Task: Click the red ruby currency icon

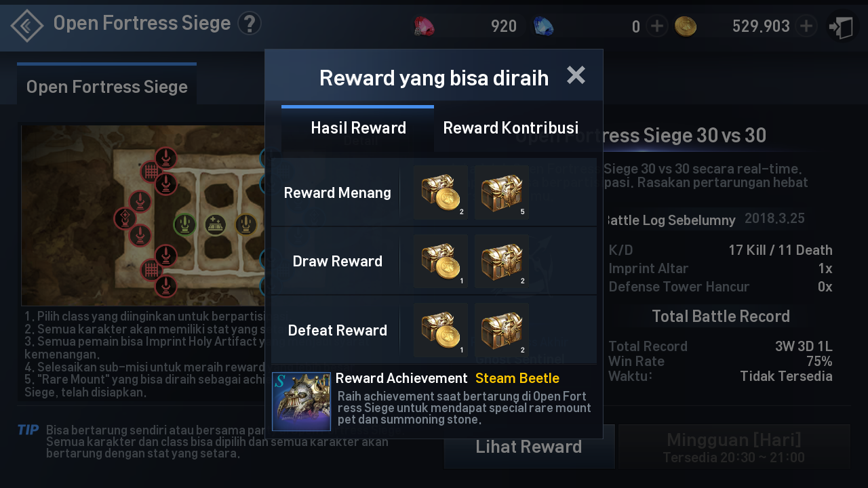Action: click(x=424, y=26)
